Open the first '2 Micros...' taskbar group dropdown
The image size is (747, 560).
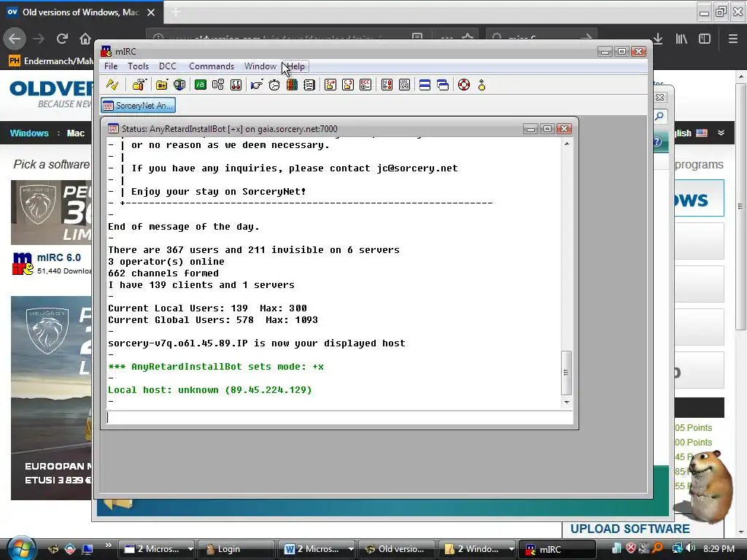pyautogui.click(x=190, y=549)
